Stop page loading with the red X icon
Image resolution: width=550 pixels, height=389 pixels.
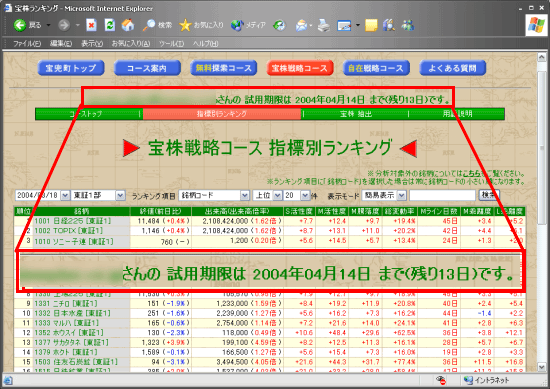click(x=92, y=25)
